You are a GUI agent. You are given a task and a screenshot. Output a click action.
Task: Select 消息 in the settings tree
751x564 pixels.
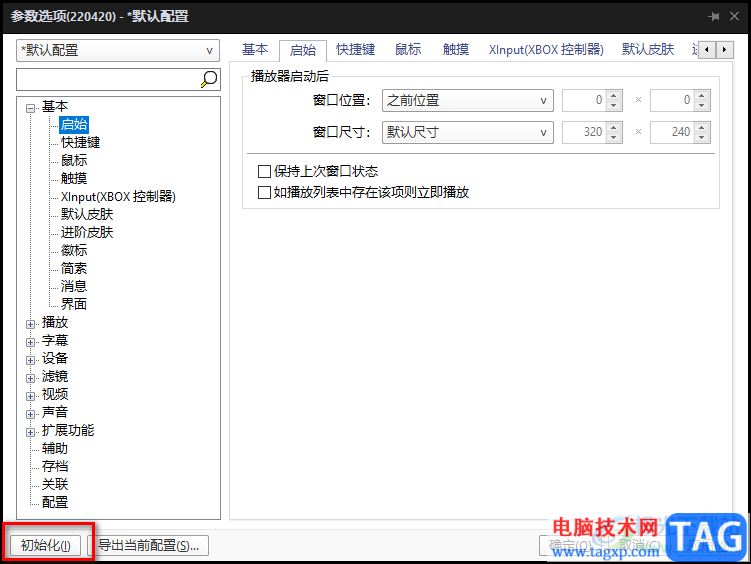pyautogui.click(x=74, y=286)
